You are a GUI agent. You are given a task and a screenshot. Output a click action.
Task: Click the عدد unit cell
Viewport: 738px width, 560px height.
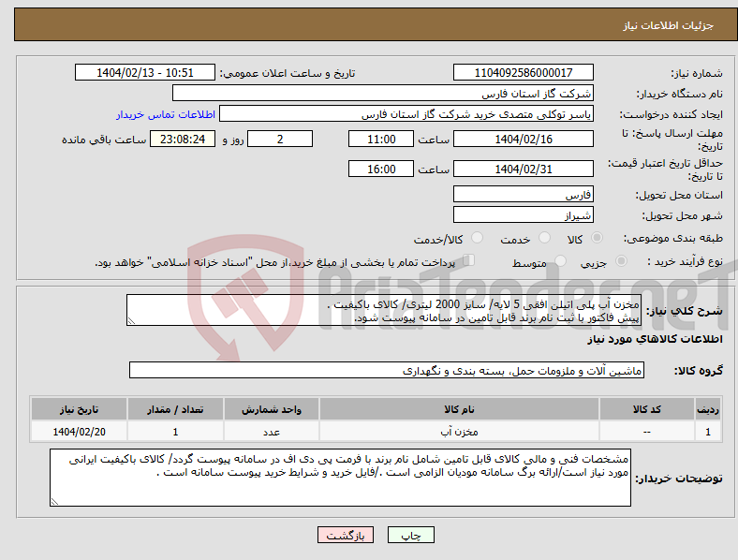click(272, 432)
